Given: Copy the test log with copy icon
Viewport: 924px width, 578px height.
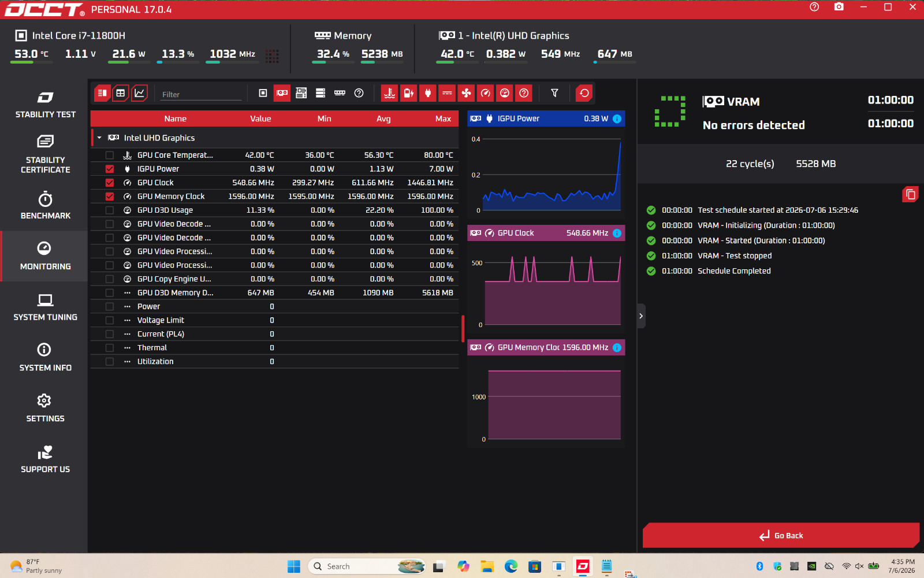Looking at the screenshot, I should point(910,194).
